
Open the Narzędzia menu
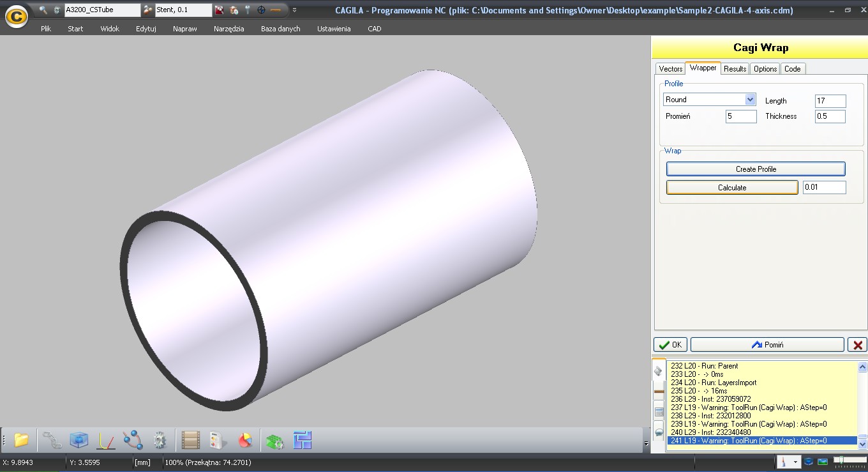pyautogui.click(x=229, y=29)
